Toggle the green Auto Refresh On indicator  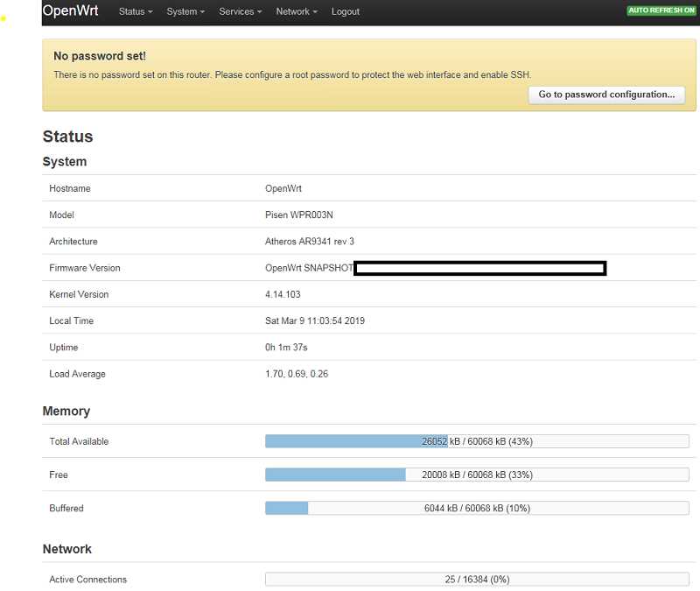click(661, 11)
